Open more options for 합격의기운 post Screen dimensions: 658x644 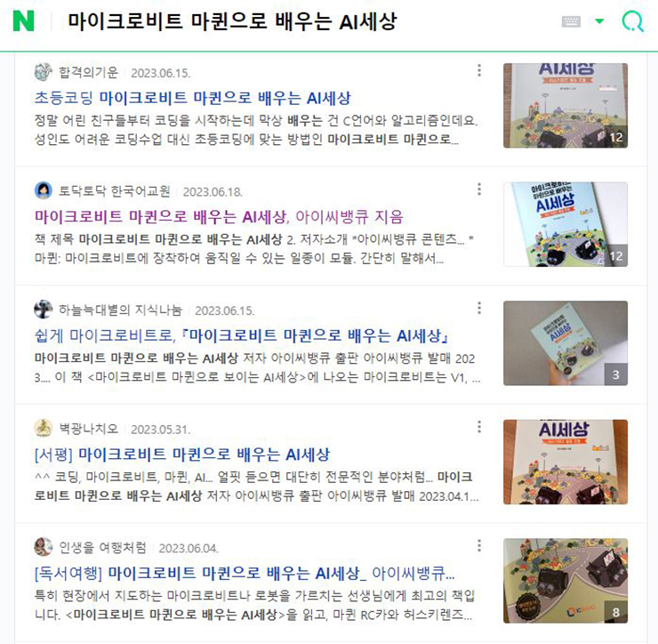tap(479, 70)
